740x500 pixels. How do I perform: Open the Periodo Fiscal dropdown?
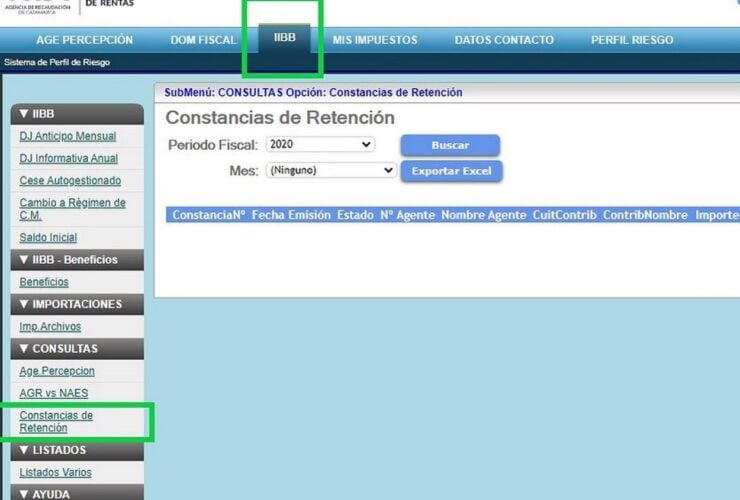point(320,145)
